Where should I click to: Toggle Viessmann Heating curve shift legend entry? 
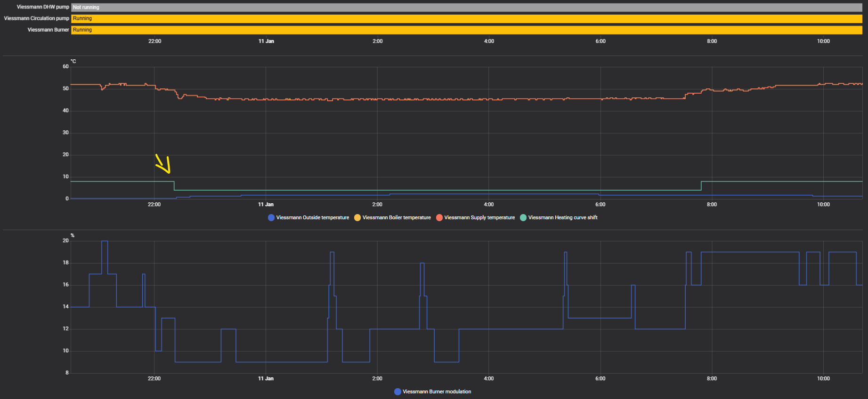point(559,217)
